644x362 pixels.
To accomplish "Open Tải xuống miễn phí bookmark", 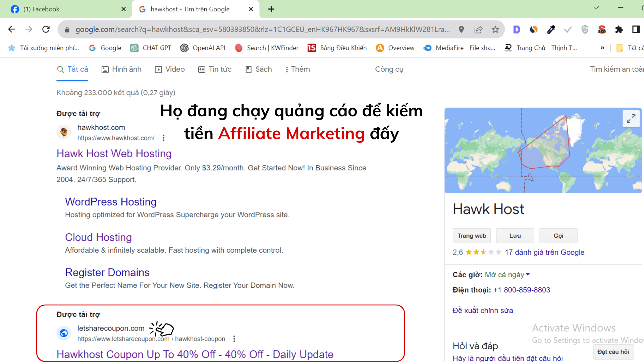I will (x=44, y=48).
